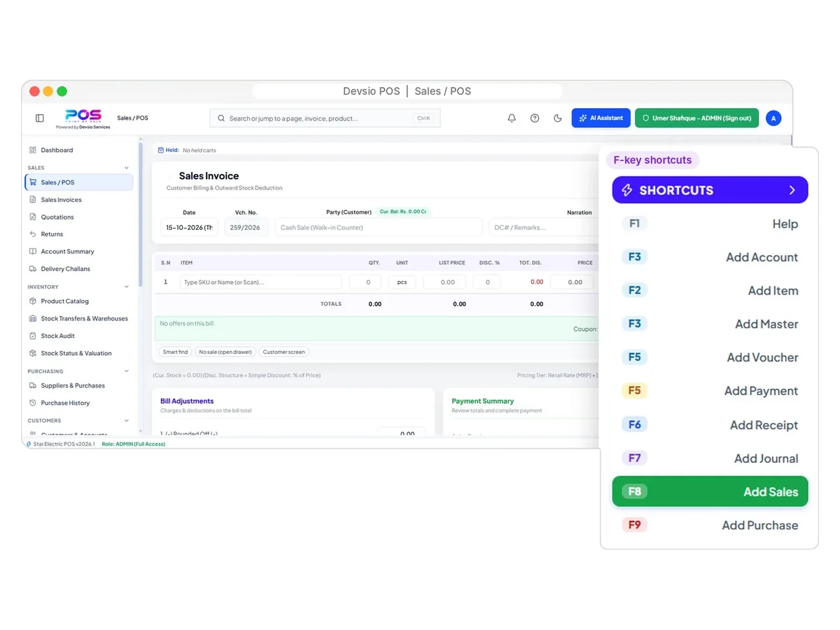Image resolution: width=840 pixels, height=630 pixels.
Task: Collapse the Customers section chevron
Action: click(x=127, y=421)
